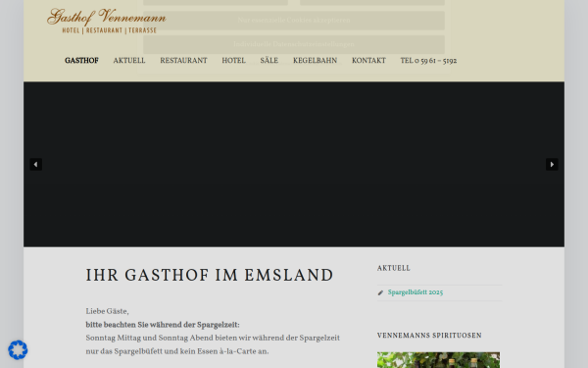Click Nur essenzielle Cookies akzeptieren button
Image resolution: width=588 pixels, height=368 pixels.
(x=294, y=21)
